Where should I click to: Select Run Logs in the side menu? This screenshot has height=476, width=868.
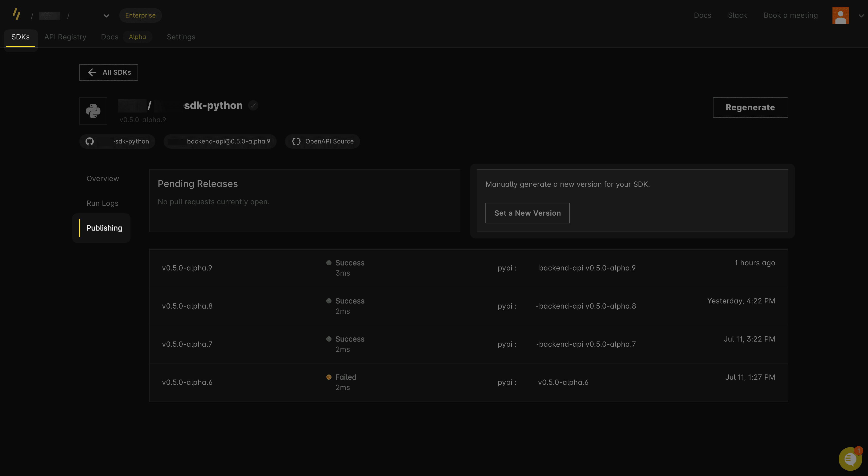click(103, 203)
